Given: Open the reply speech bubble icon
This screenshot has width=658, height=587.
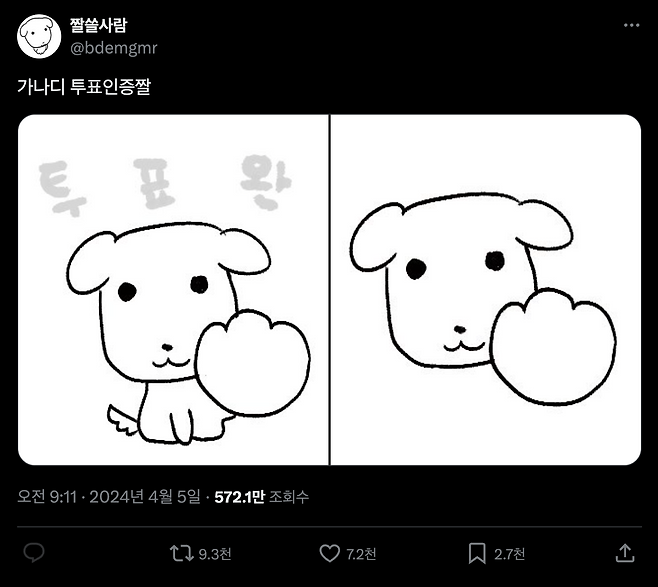Looking at the screenshot, I should (x=34, y=553).
